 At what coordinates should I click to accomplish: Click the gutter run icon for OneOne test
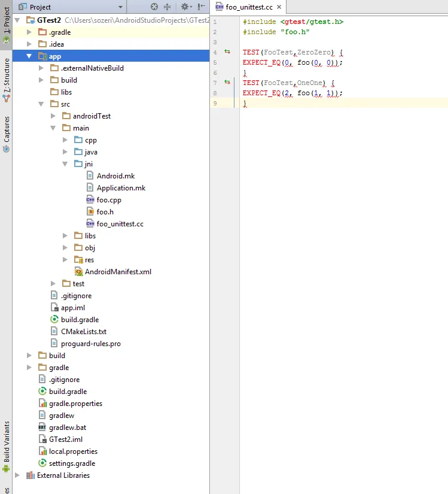click(227, 82)
